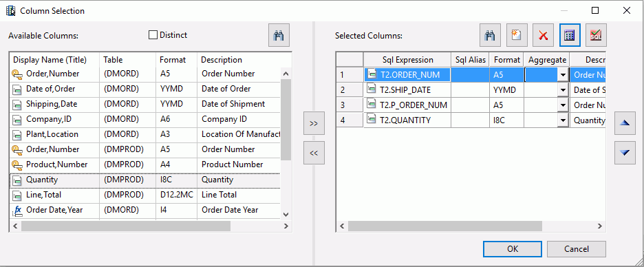Click binoculars search icon above Available Columns
Image resolution: width=644 pixels, height=267 pixels.
(279, 35)
